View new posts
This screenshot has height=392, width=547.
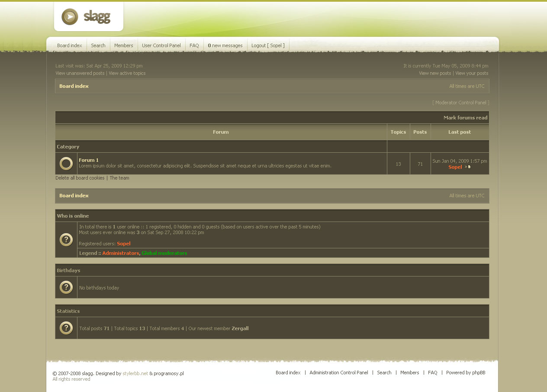[435, 73]
